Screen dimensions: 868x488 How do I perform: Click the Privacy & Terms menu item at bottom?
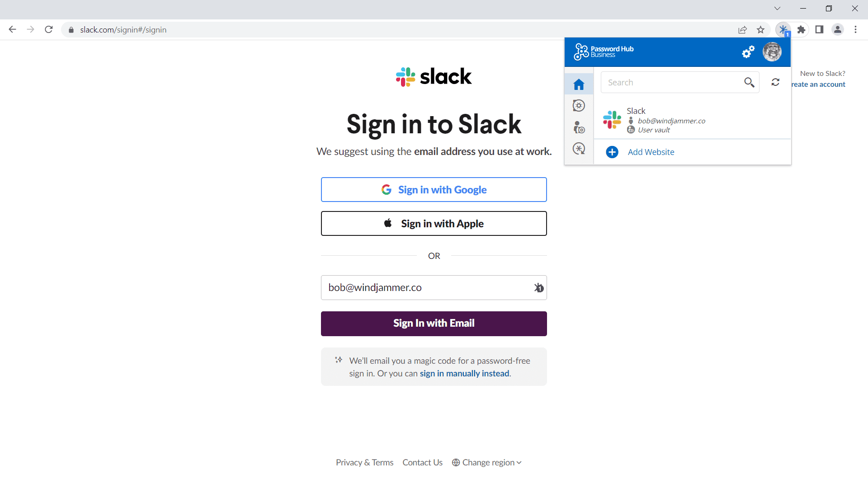click(365, 462)
